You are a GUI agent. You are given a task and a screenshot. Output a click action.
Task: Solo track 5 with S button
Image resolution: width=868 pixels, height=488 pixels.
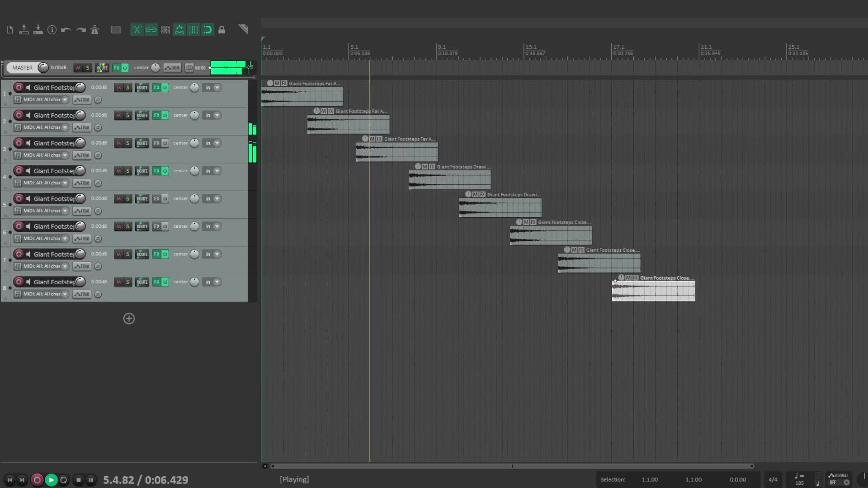click(x=127, y=199)
